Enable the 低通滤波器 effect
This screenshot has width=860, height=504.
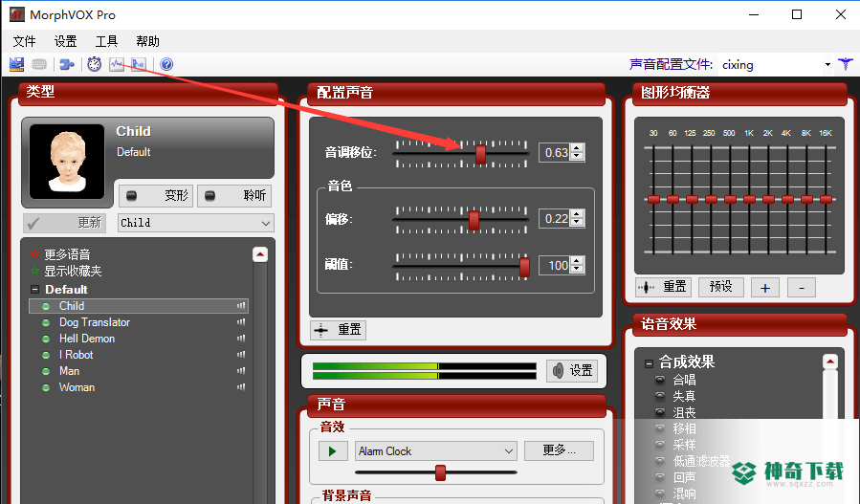click(660, 461)
